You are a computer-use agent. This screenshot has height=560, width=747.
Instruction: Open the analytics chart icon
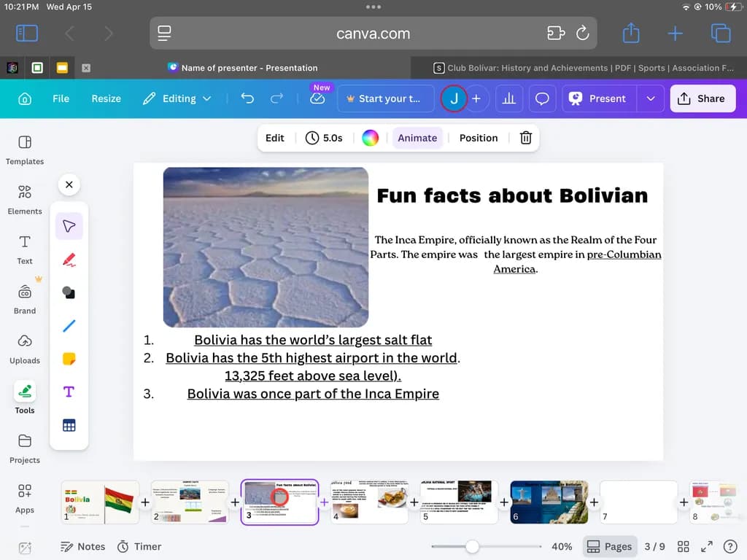[x=508, y=98]
